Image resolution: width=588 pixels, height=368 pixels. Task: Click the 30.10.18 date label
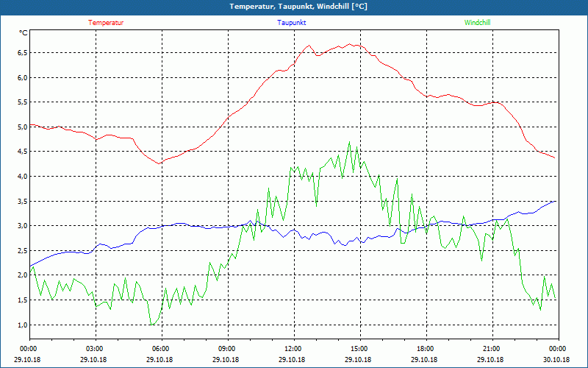556,359
